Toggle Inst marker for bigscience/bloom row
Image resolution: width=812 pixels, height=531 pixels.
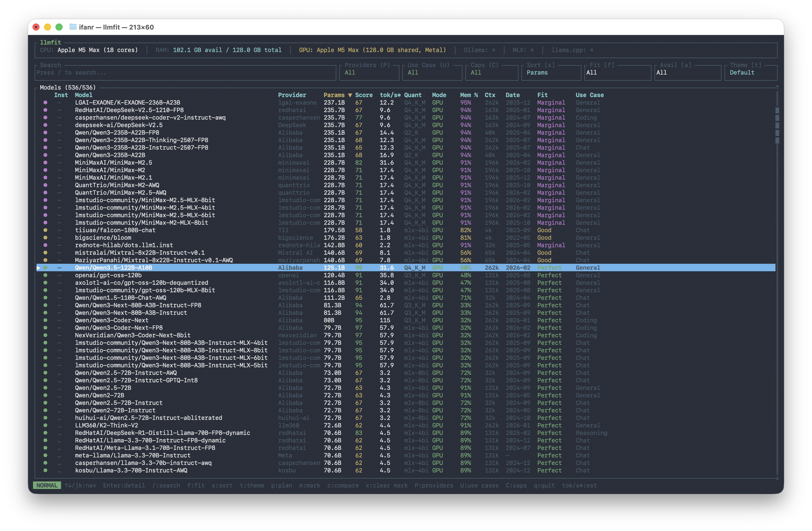[x=59, y=237]
